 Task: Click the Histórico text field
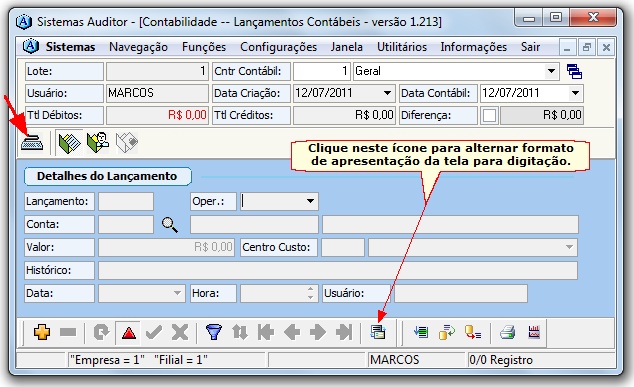338,271
